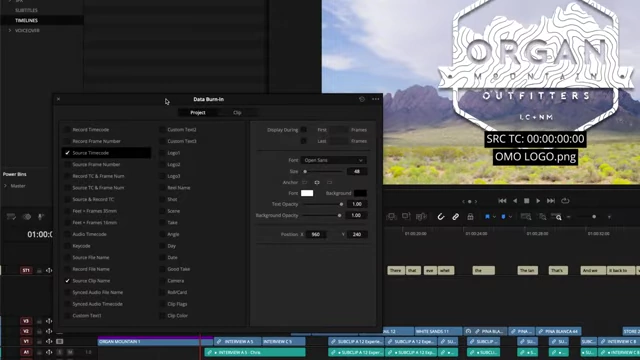The image size is (640, 360).
Task: Expand the Master power bin
Action: click(5, 186)
